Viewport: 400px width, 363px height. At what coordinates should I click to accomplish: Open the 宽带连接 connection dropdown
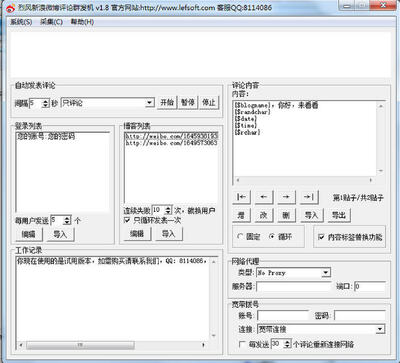[380, 330]
